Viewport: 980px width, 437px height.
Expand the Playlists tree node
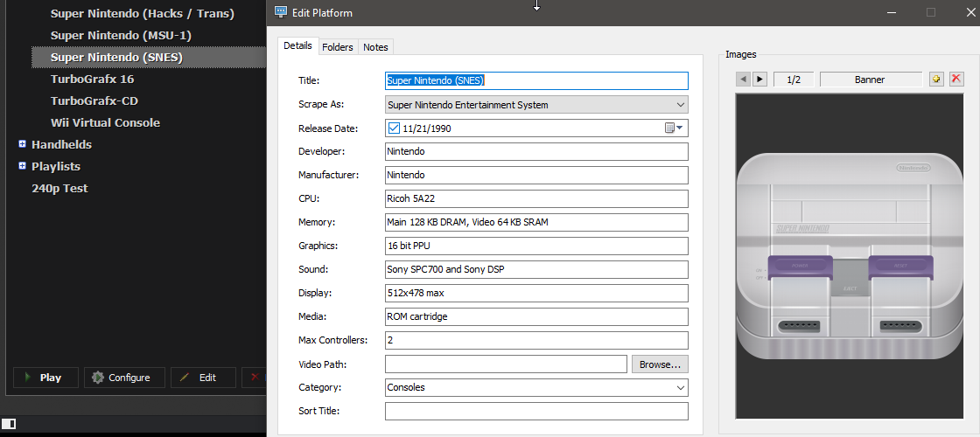click(23, 166)
